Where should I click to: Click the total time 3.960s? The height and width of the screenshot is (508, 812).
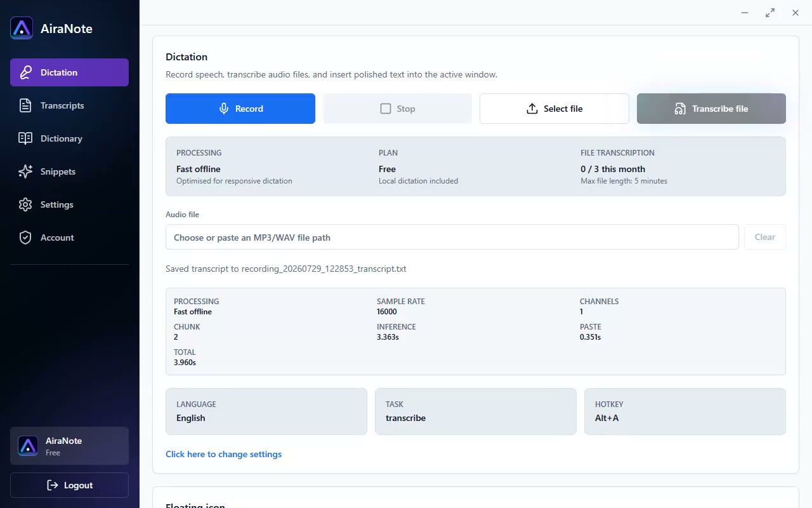[x=185, y=363]
